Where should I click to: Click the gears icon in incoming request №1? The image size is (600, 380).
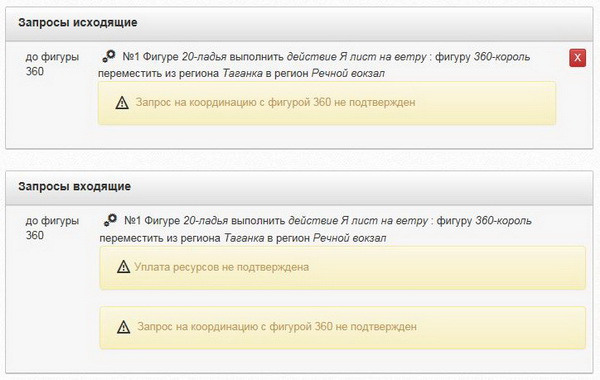click(111, 220)
